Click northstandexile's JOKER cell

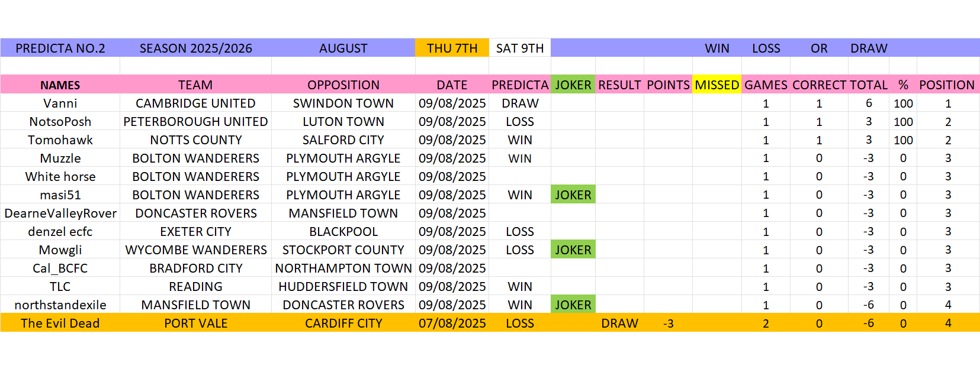coord(573,305)
